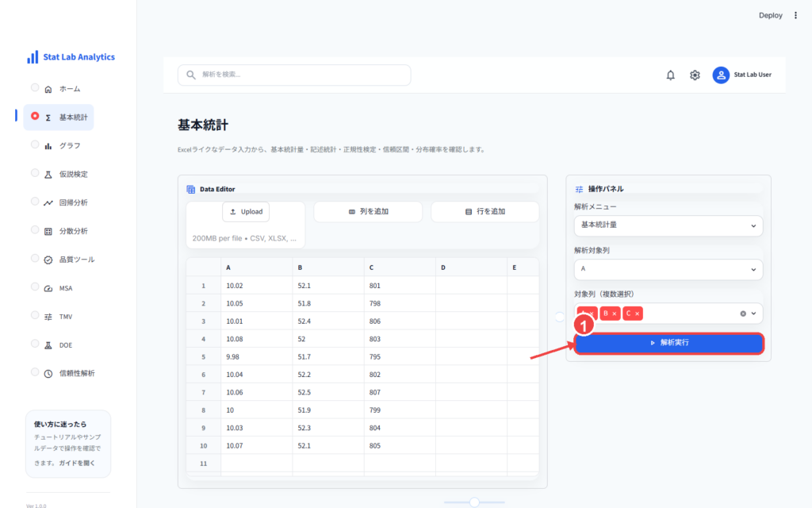Click cell with value 807
Image resolution: width=812 pixels, height=508 pixels.
click(400, 392)
